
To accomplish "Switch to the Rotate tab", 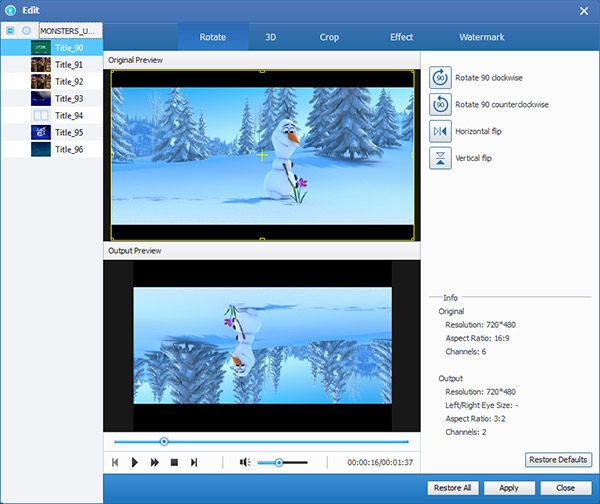I will pyautogui.click(x=213, y=37).
